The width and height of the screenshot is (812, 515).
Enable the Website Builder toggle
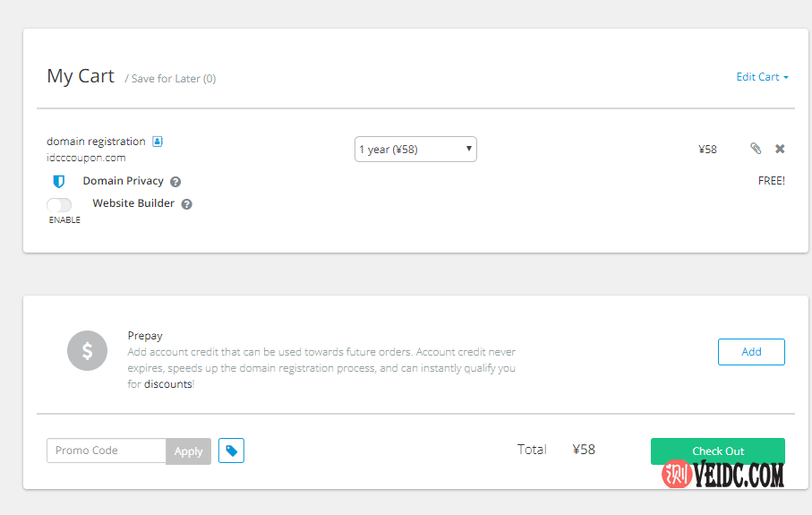(x=59, y=205)
